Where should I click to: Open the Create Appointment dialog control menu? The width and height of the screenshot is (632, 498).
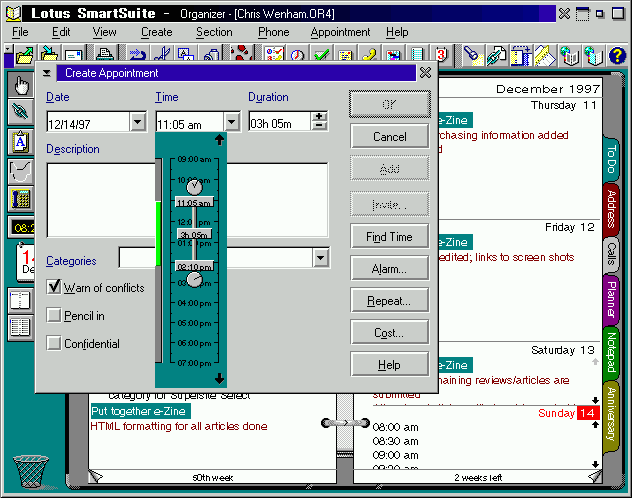tap(47, 73)
